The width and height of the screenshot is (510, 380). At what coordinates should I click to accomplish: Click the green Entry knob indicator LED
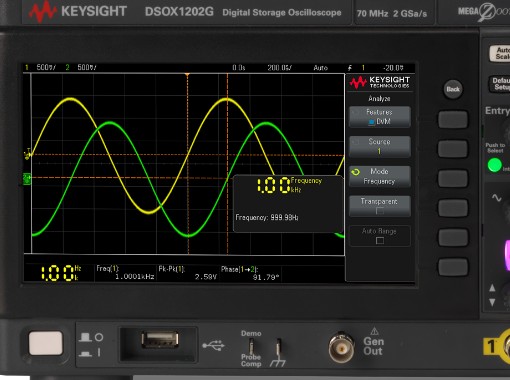(495, 165)
